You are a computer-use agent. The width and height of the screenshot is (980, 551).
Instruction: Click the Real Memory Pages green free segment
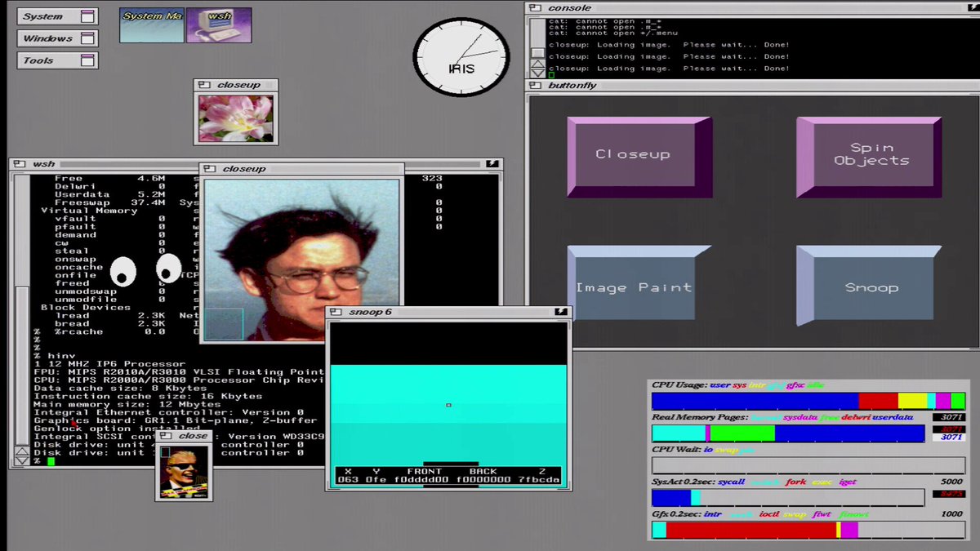(x=742, y=433)
